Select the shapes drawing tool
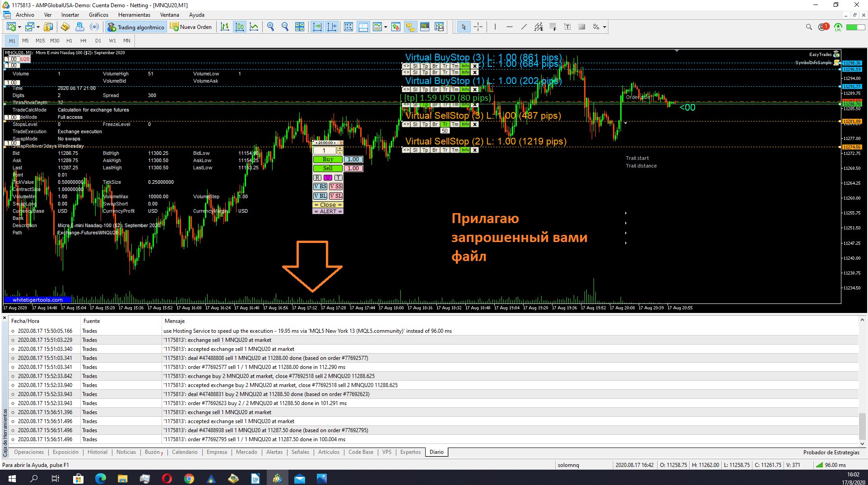Screen dimensions: 868x485 click(x=582, y=27)
